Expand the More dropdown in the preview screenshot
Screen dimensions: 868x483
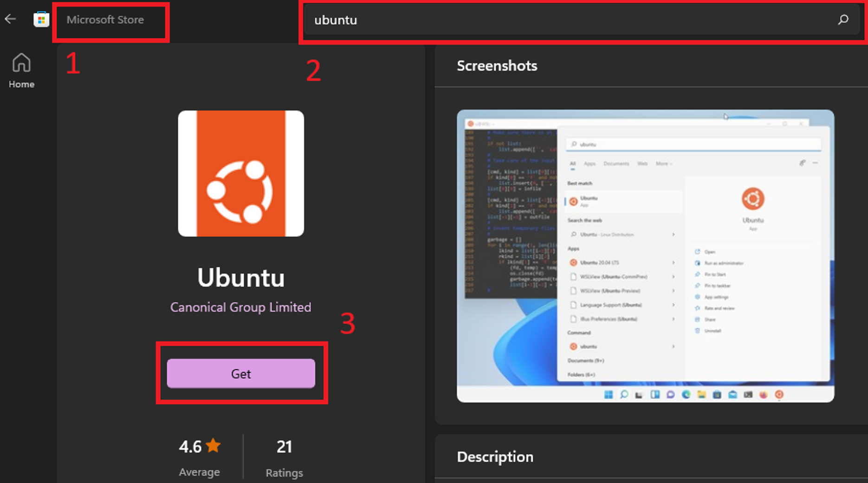pos(664,163)
